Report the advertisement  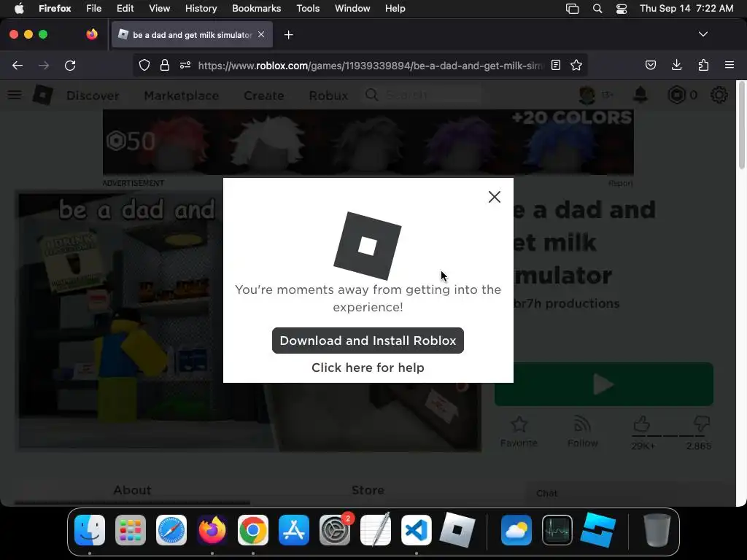[620, 183]
